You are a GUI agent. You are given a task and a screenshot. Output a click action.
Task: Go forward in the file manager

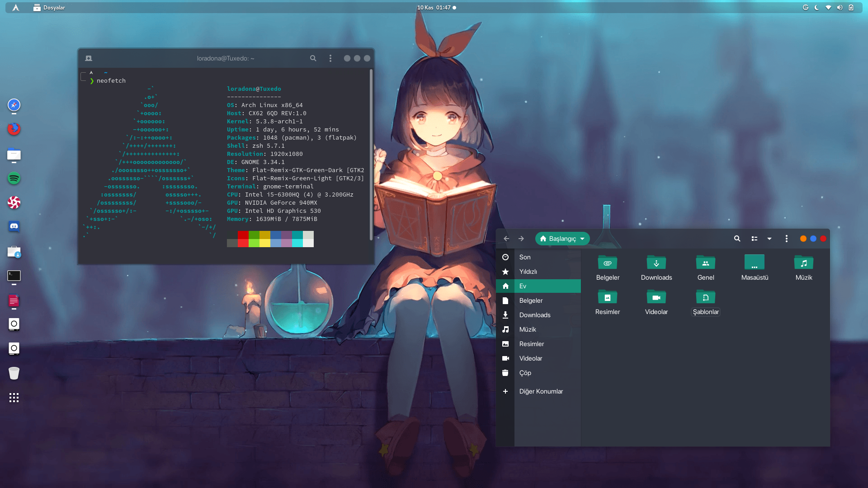[521, 239]
